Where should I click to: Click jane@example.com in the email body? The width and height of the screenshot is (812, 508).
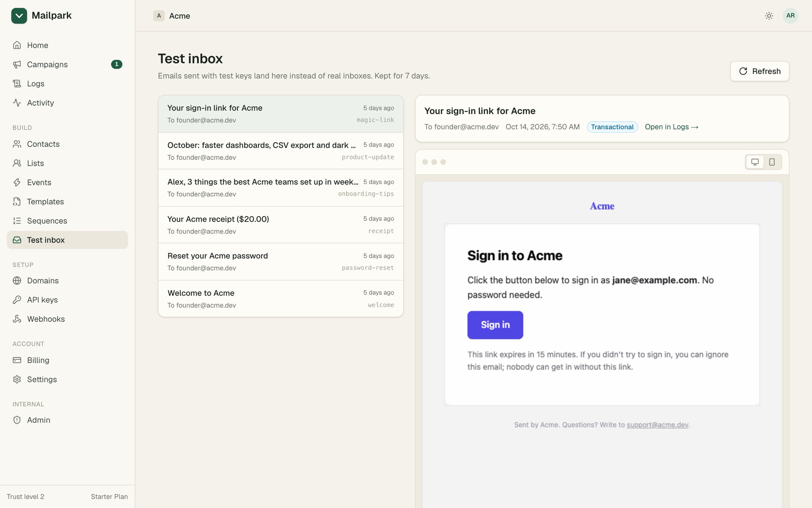pos(654,280)
